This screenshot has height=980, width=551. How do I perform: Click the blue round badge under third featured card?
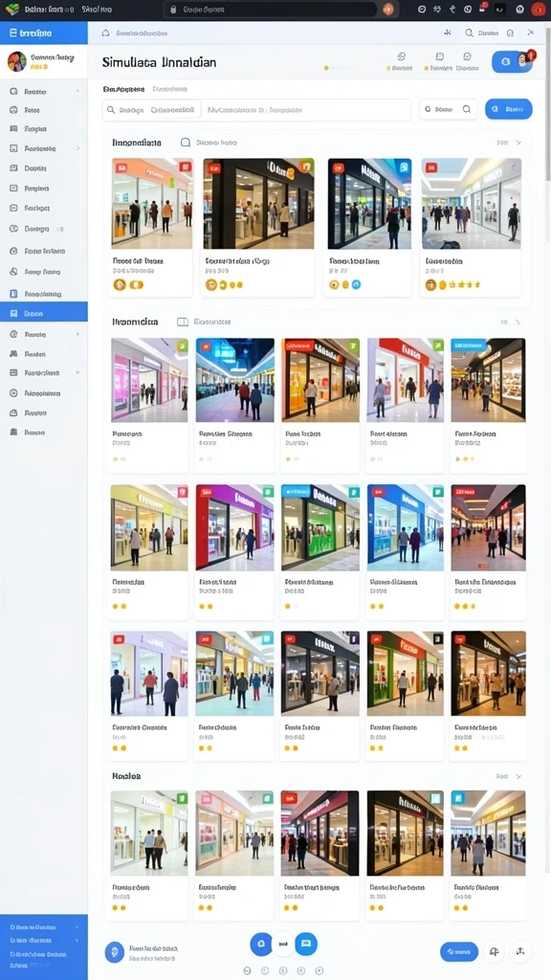356,284
